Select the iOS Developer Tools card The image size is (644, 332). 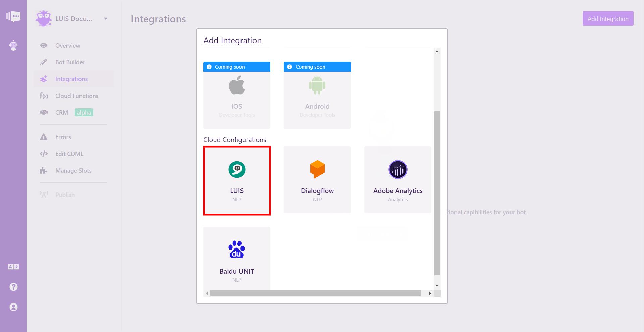tap(237, 95)
